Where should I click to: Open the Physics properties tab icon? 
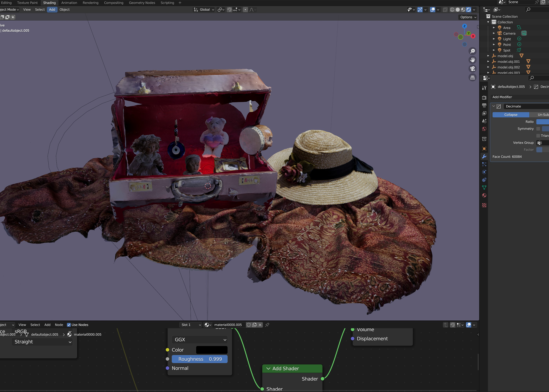click(x=484, y=172)
